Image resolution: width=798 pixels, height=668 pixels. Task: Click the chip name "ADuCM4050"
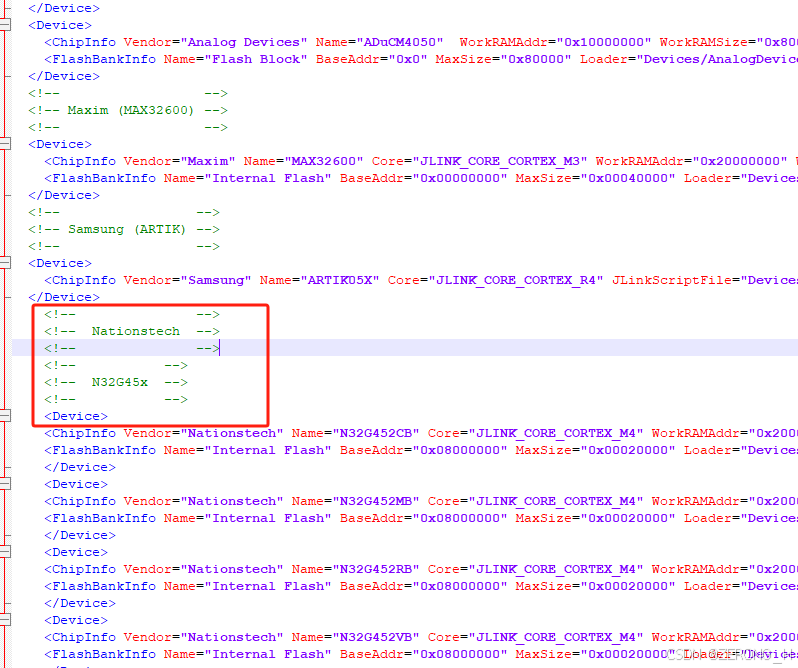coord(400,42)
